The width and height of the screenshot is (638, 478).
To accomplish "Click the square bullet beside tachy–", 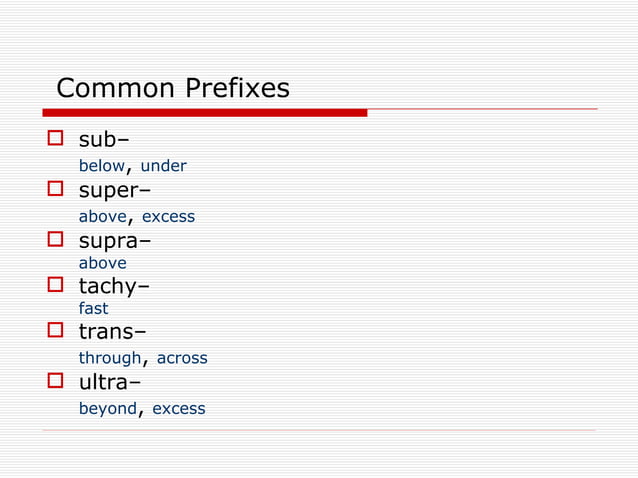I will click(56, 287).
